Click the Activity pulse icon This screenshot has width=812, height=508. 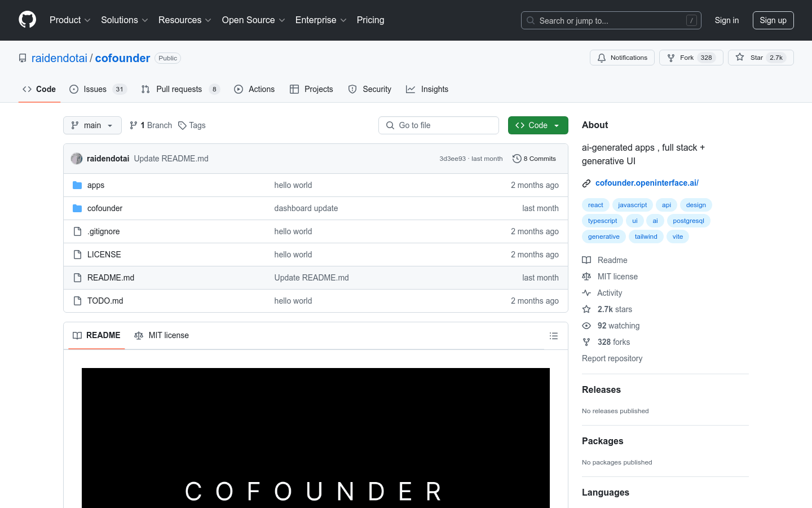(586, 293)
